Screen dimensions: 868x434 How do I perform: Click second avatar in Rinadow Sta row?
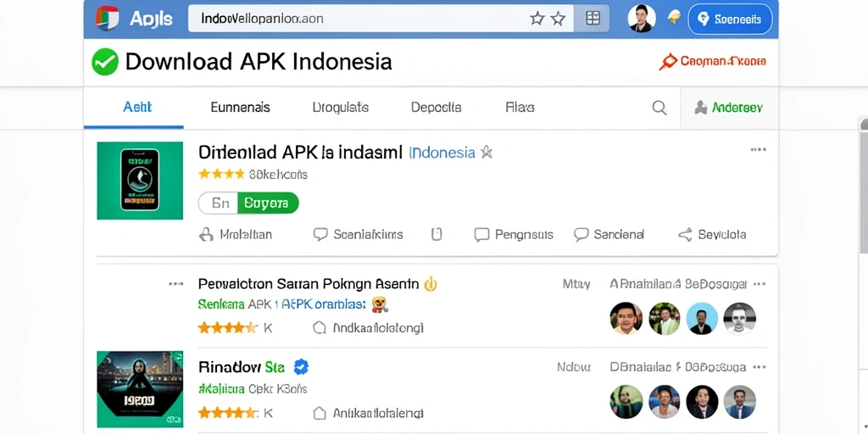pos(665,402)
